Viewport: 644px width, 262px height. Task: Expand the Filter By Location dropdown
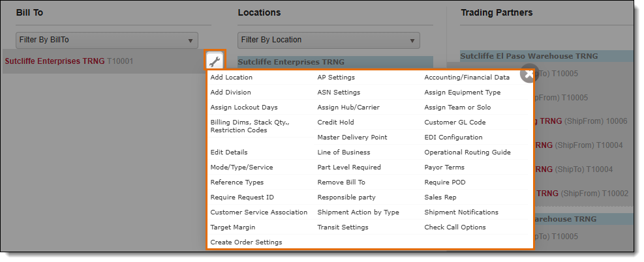328,40
